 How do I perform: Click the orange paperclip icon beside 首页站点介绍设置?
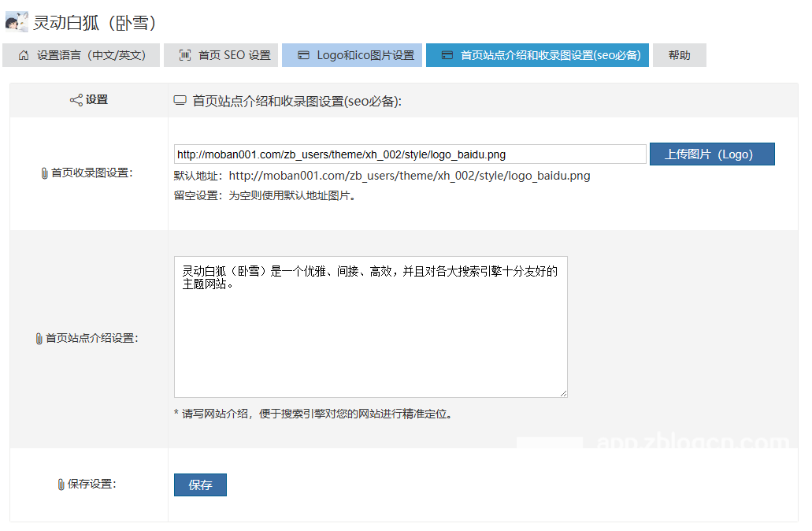tap(39, 339)
